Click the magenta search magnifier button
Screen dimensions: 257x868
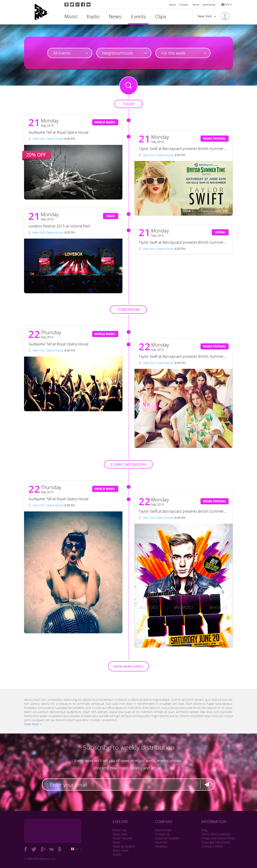click(128, 86)
